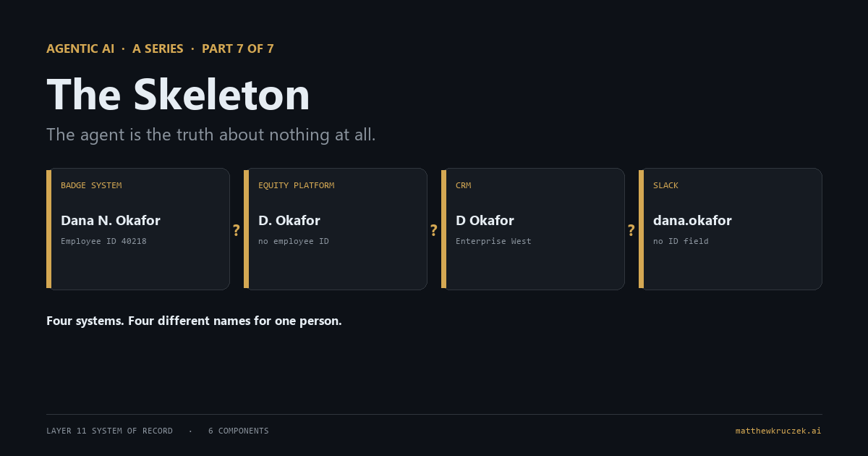
Task: Select the Badge System card
Action: [138, 229]
